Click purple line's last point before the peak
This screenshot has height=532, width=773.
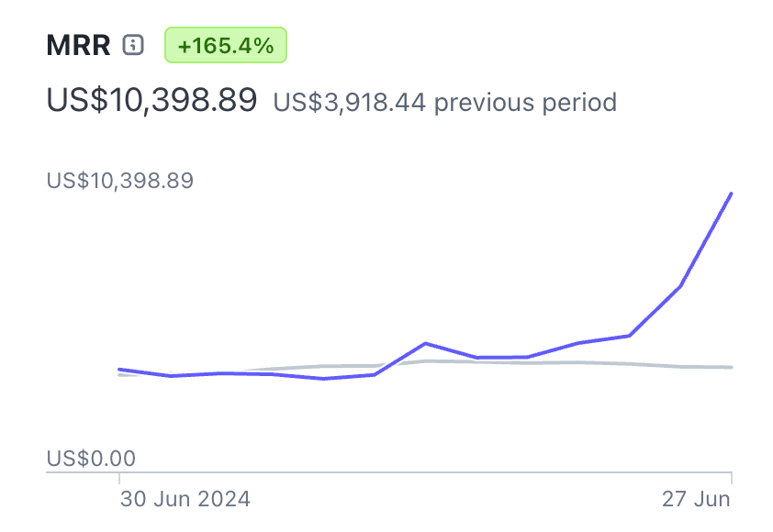680,286
